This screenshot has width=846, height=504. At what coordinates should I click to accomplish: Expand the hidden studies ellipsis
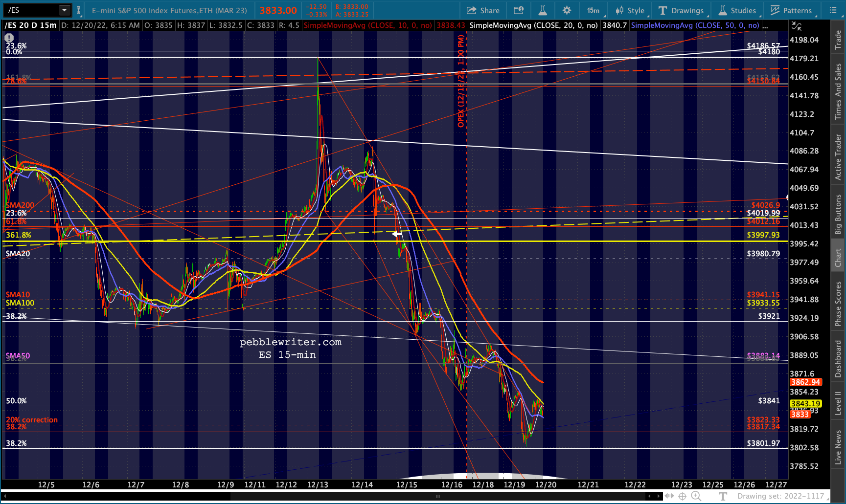click(765, 25)
